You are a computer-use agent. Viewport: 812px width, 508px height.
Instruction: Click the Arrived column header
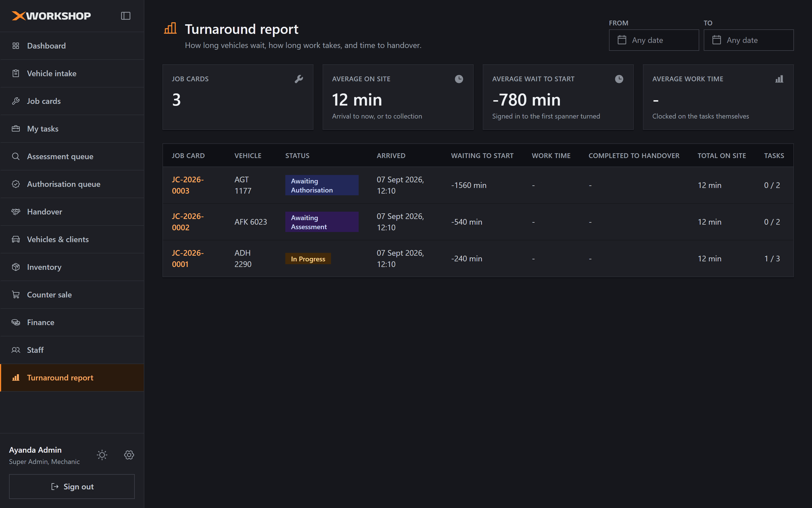click(391, 156)
